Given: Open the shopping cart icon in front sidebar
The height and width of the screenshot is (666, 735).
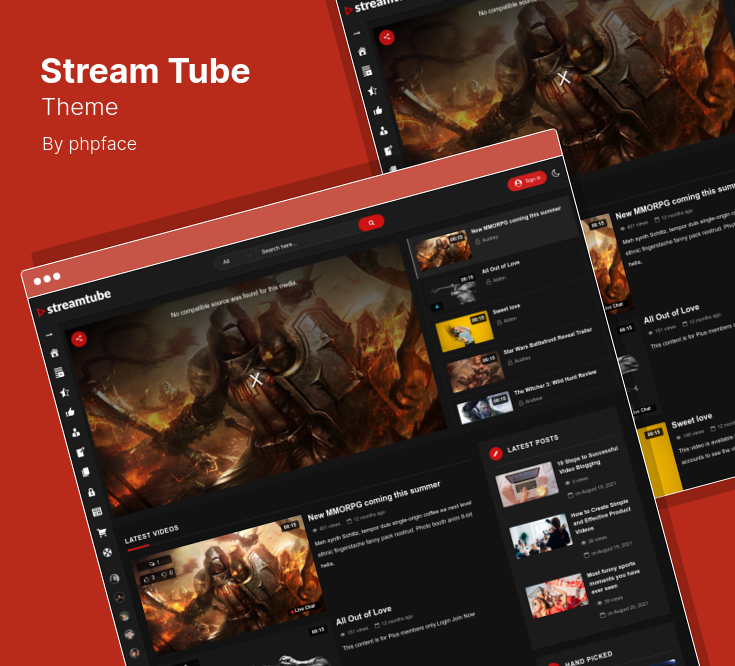Looking at the screenshot, I should (x=102, y=532).
